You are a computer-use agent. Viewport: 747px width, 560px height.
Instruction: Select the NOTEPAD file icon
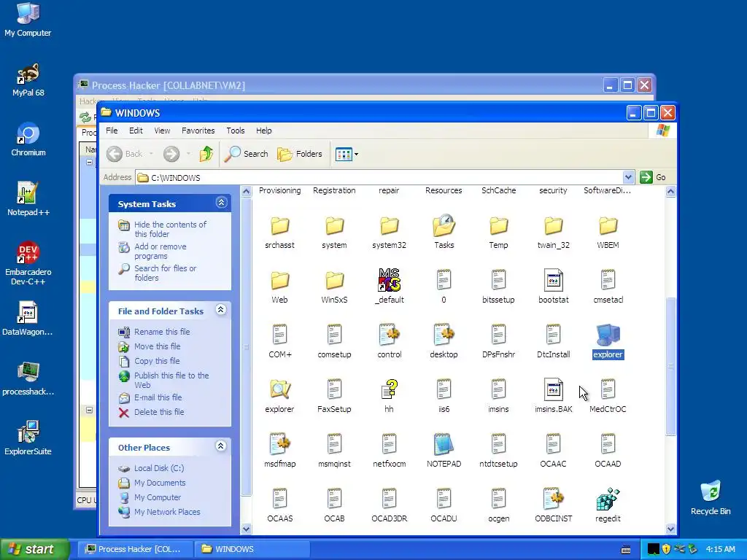pos(444,444)
